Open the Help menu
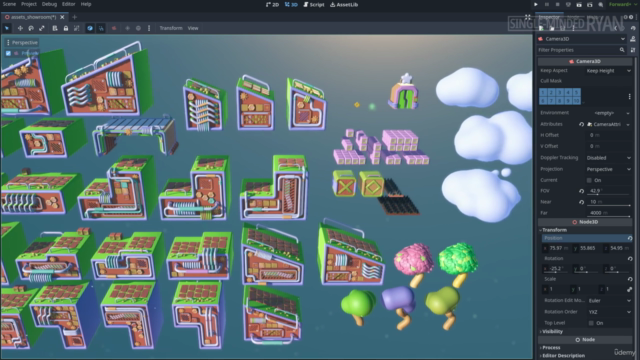The width and height of the screenshot is (640, 360). [86, 4]
